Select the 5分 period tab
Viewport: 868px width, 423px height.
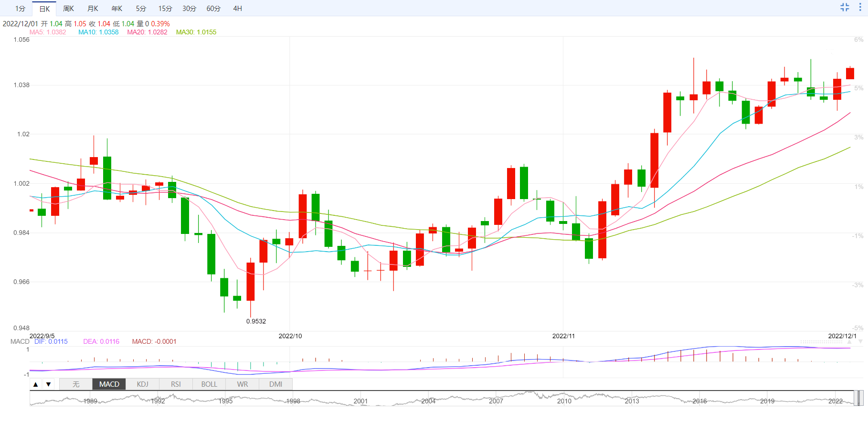coord(141,9)
